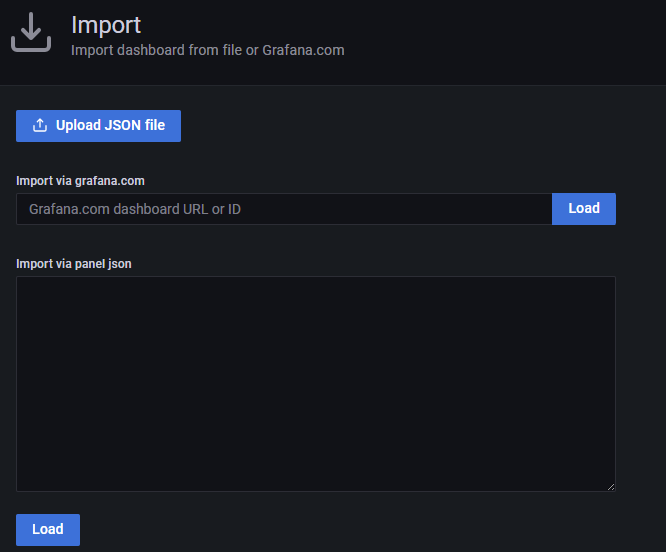Screen dimensions: 666x552
Task: Click the JSON file text on the upload button
Action: click(x=135, y=125)
